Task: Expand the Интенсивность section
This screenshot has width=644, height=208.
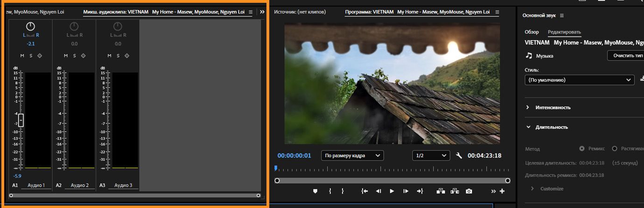Action: [x=528, y=107]
